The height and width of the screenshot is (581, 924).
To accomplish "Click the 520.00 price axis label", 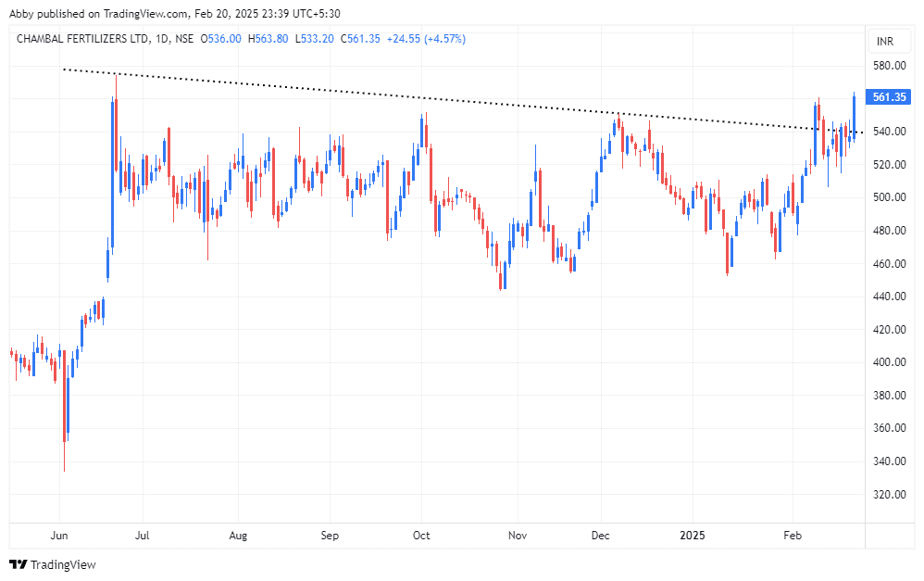I will [889, 165].
